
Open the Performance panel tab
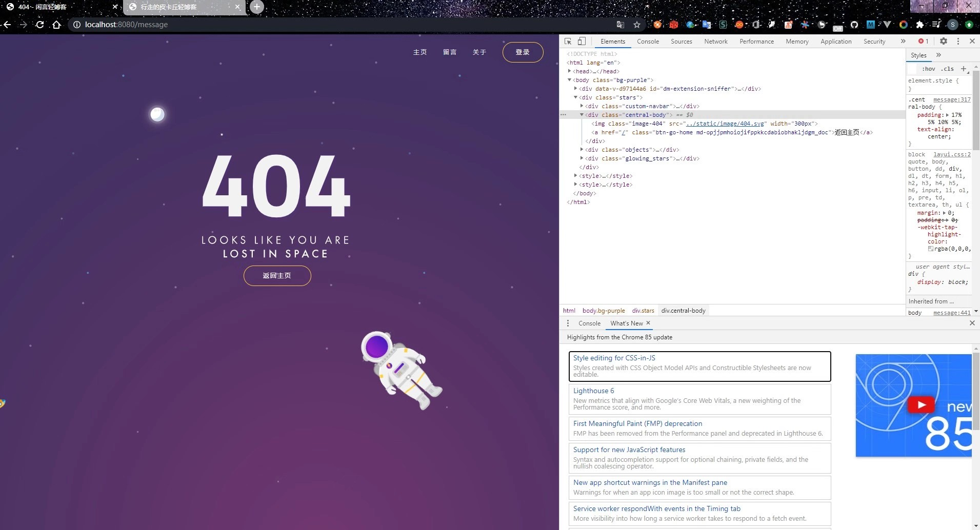click(x=756, y=42)
